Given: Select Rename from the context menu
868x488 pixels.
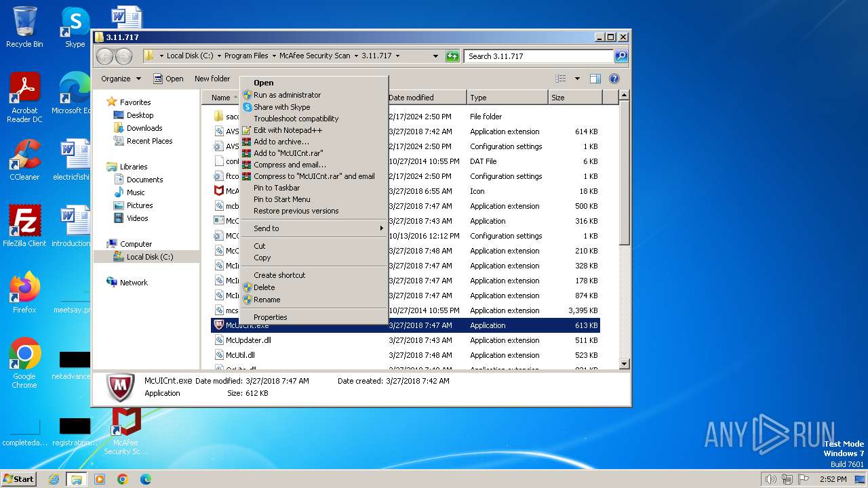Looking at the screenshot, I should pyautogui.click(x=315, y=300).
